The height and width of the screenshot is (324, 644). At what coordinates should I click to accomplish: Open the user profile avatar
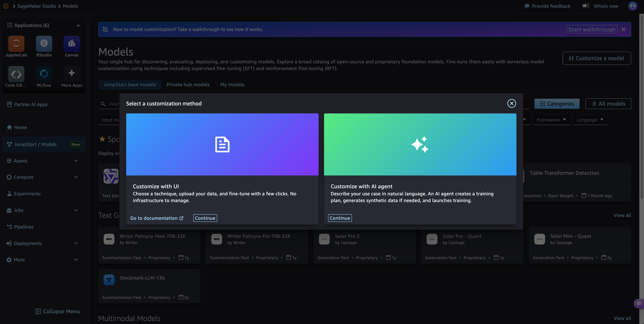[x=633, y=6]
